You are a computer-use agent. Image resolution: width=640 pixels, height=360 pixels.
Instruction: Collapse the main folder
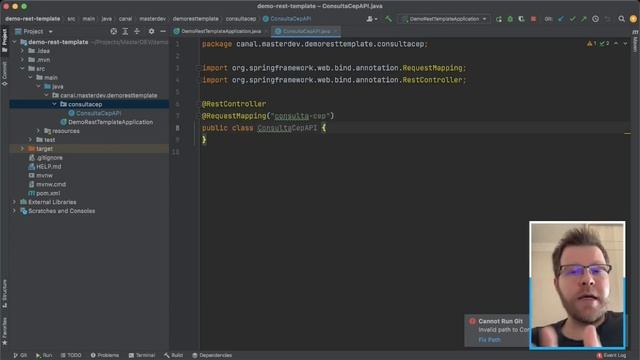pos(31,78)
